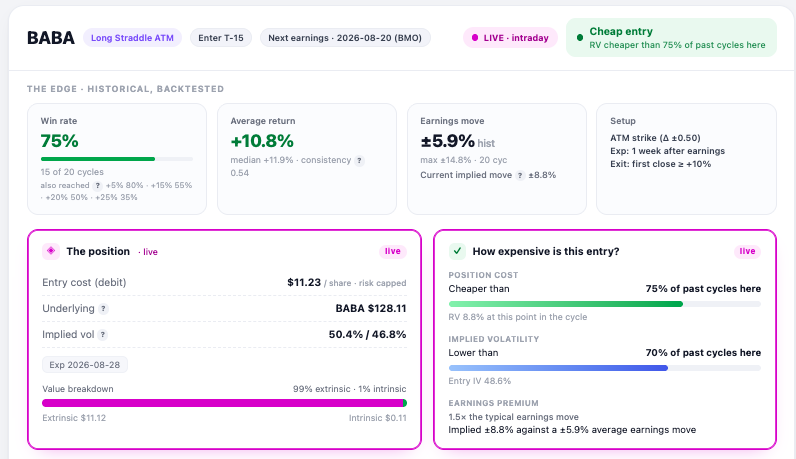Click the 50.4% / 46.8% implied vol value
Screen dimensions: 796x459
click(368, 334)
